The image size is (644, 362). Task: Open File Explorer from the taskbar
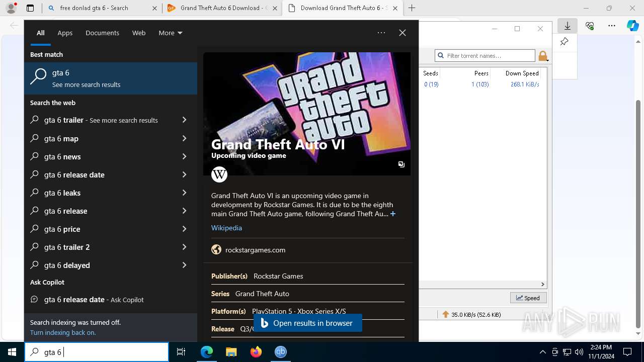231,352
